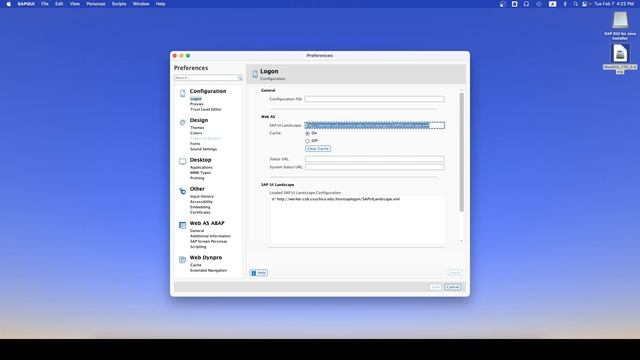The image size is (640, 360).
Task: Click the magnifier icon in Preferences search
Action: [240, 78]
